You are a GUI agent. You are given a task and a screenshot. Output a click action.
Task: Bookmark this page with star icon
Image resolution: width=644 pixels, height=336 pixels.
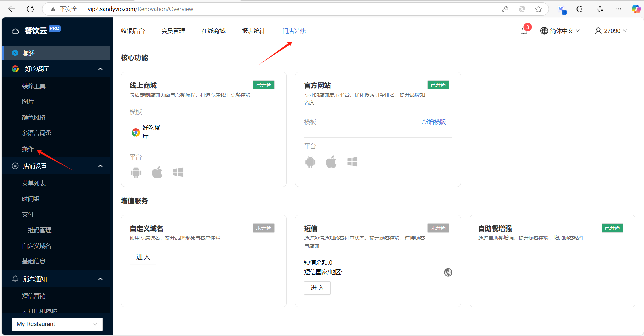[539, 9]
